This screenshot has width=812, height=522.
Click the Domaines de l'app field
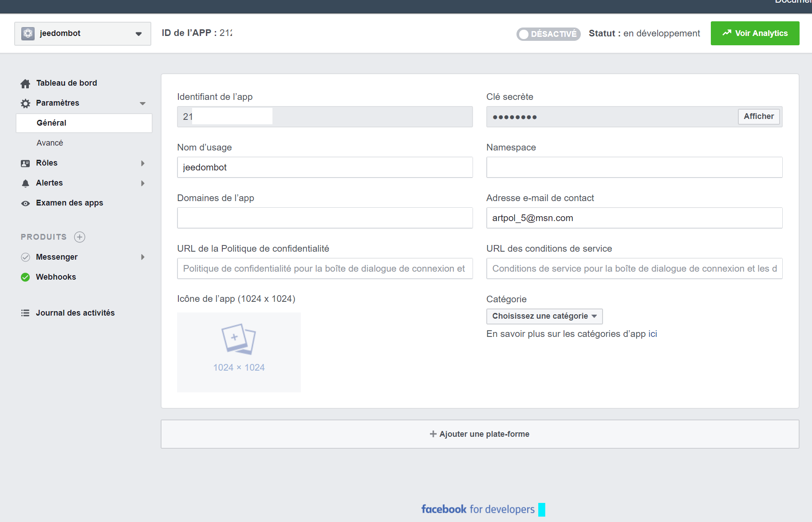[325, 218]
